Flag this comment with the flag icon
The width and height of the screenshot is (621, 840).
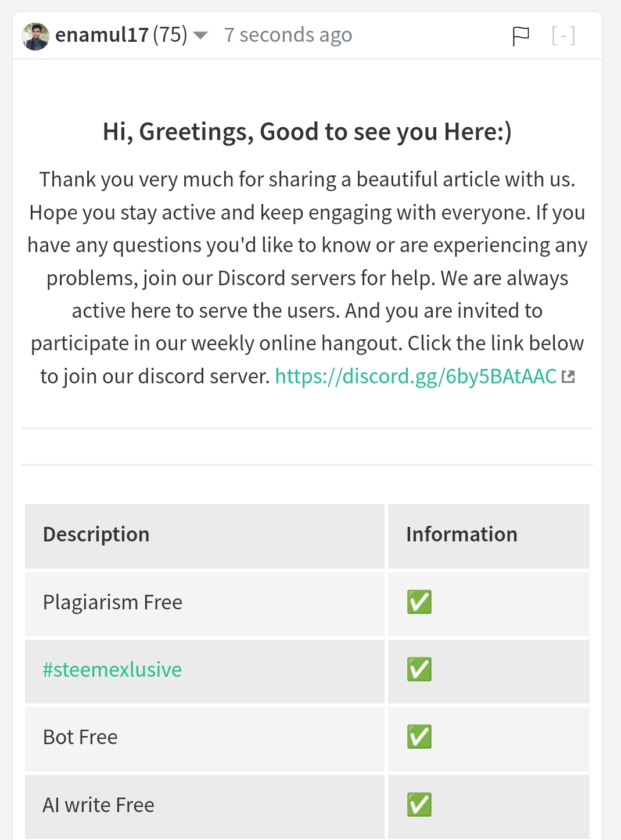click(x=521, y=36)
